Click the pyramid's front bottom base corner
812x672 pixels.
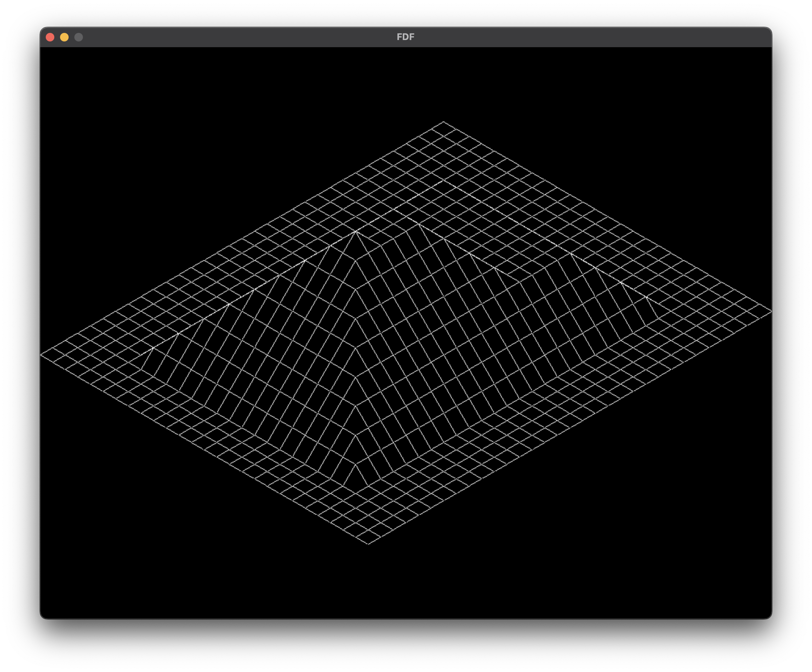[356, 493]
